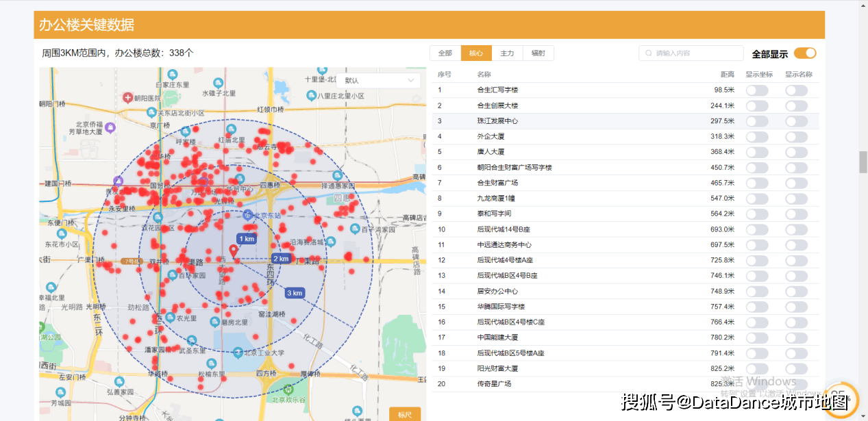Toggle 显示坐标 for 阳光财富大厦

[x=757, y=368]
